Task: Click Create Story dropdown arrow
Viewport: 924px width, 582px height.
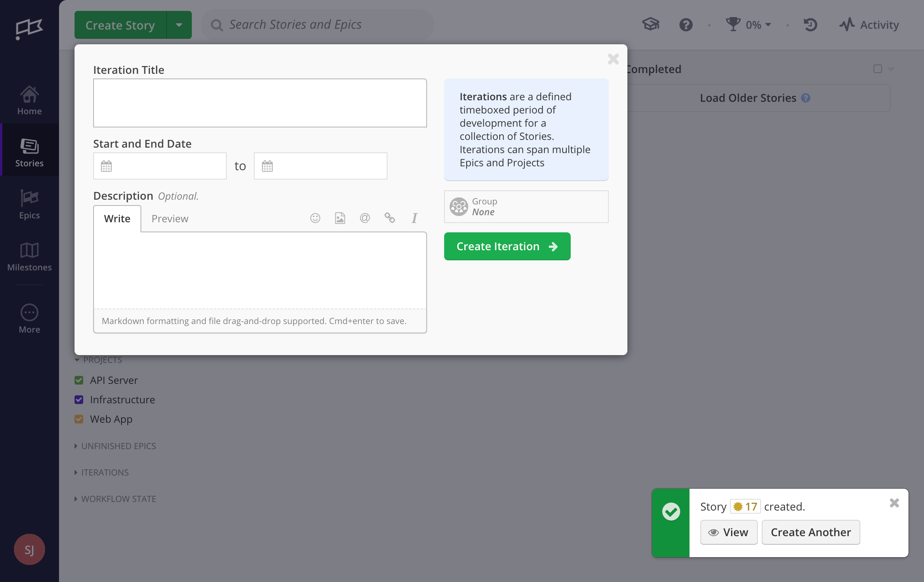Action: pyautogui.click(x=179, y=24)
